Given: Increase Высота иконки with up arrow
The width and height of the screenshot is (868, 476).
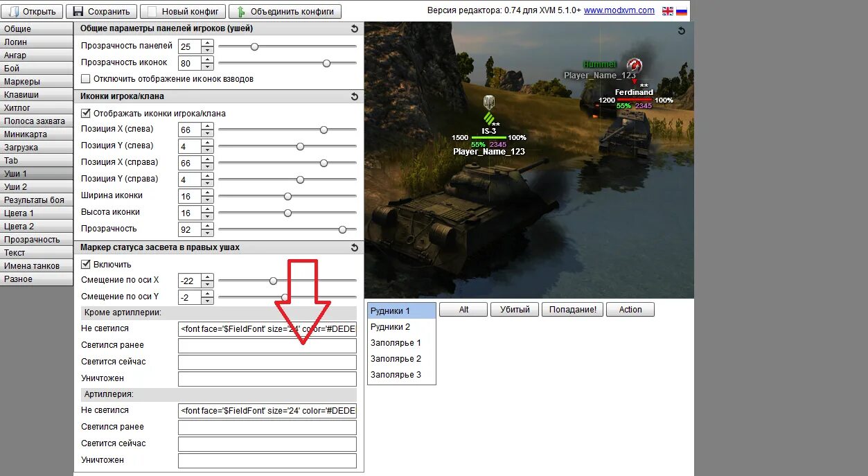Looking at the screenshot, I should point(207,209).
